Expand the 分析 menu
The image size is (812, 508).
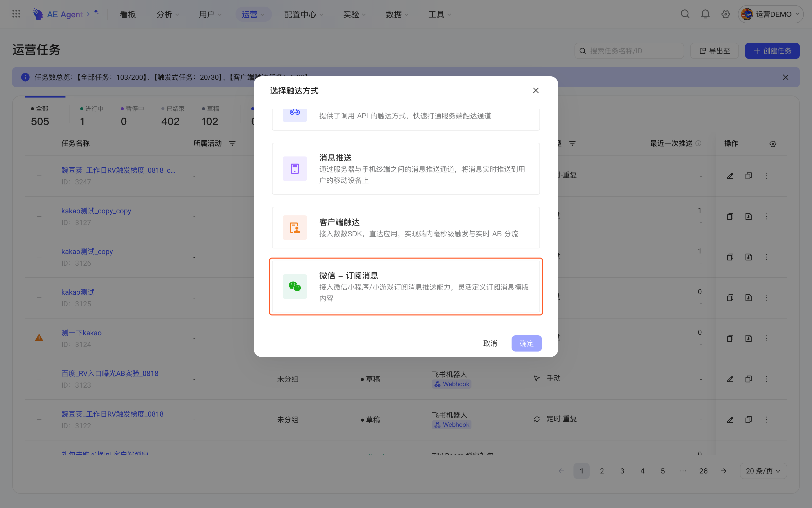pyautogui.click(x=168, y=14)
